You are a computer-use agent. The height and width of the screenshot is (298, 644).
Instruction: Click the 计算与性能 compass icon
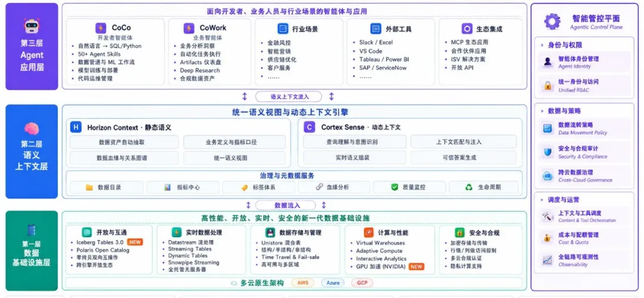(369, 232)
